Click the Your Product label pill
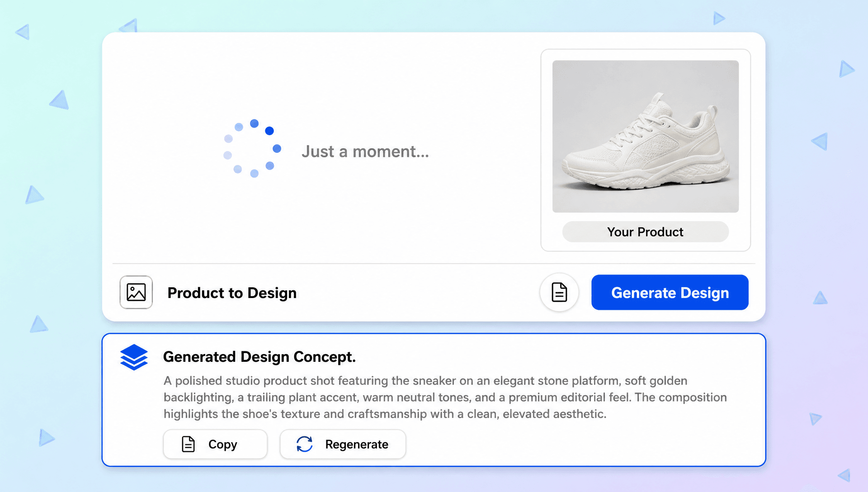Screen dimensions: 868x492 pos(646,232)
